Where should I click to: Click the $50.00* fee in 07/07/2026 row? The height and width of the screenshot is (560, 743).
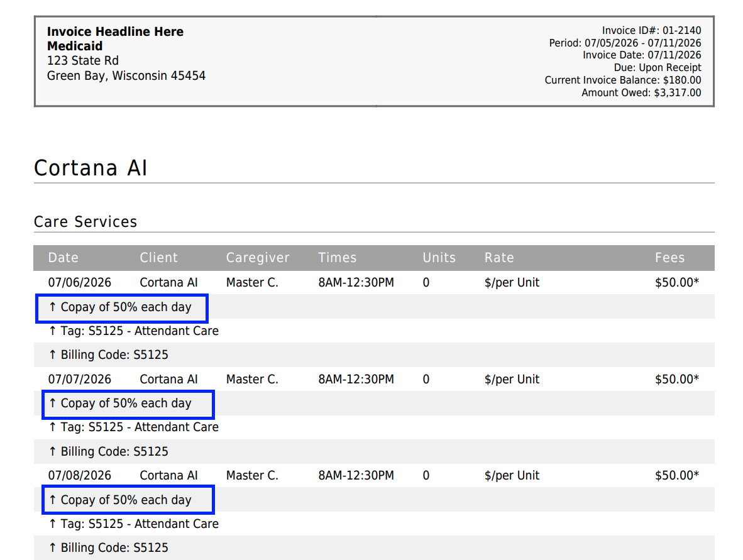tap(676, 379)
